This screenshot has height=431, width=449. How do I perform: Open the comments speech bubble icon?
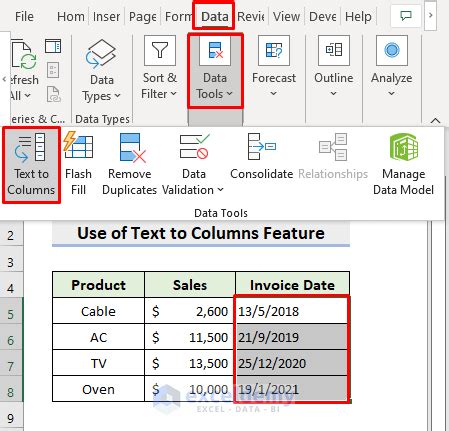point(406,16)
